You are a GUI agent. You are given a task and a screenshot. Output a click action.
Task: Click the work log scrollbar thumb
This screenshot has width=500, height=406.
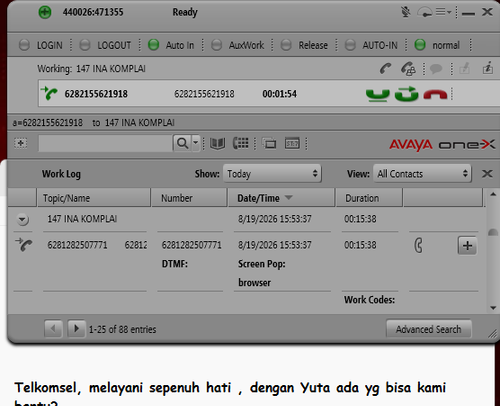click(493, 233)
